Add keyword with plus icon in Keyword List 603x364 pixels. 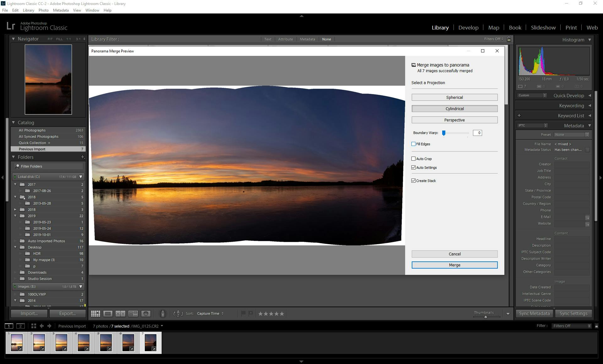(x=519, y=115)
